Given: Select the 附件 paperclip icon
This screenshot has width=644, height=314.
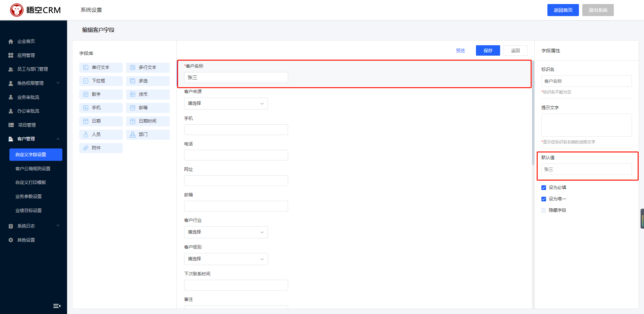Looking at the screenshot, I should [86, 148].
